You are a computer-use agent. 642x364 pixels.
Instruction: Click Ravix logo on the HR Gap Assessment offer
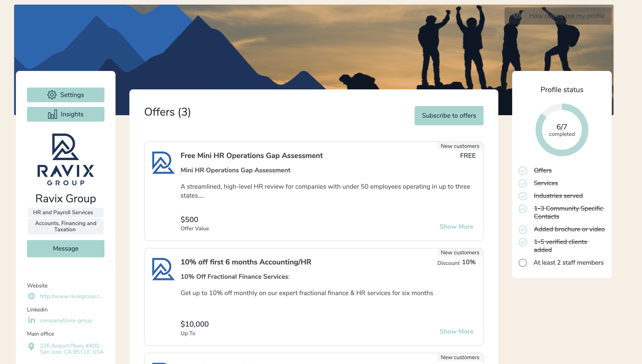coord(163,163)
